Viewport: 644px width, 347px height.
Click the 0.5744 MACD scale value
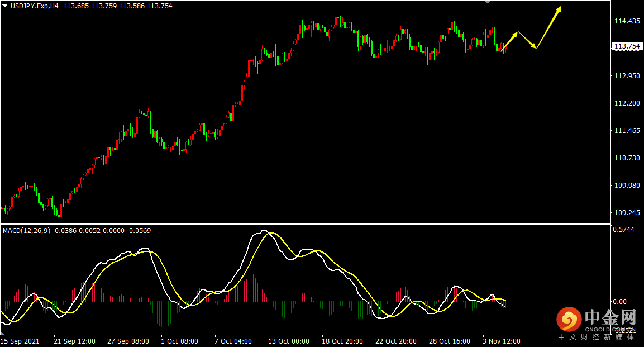pos(623,230)
